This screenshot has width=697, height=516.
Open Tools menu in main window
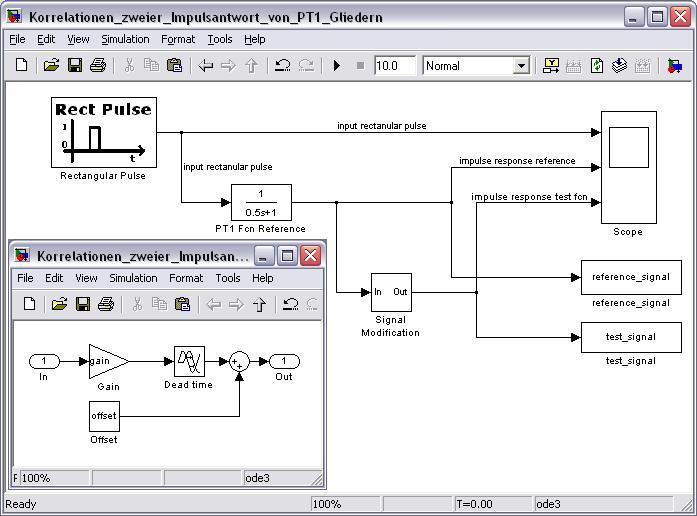pyautogui.click(x=219, y=39)
